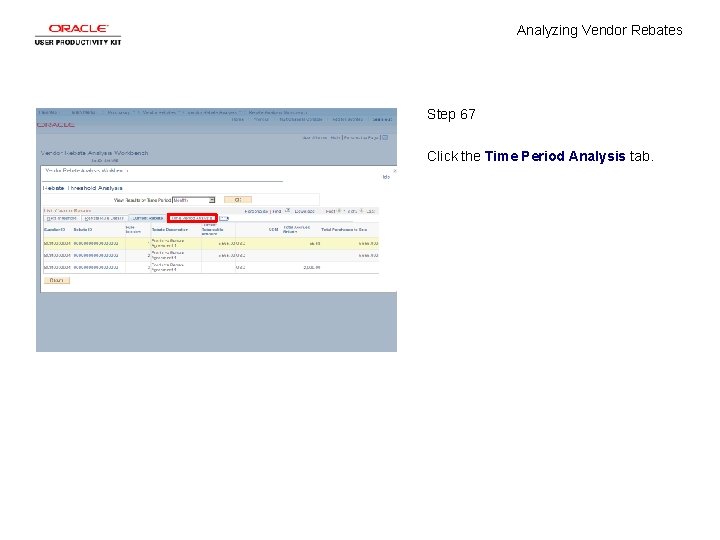Click the Oracle logo in the application header
Image resolution: width=720 pixels, height=540 pixels.
(x=56, y=125)
